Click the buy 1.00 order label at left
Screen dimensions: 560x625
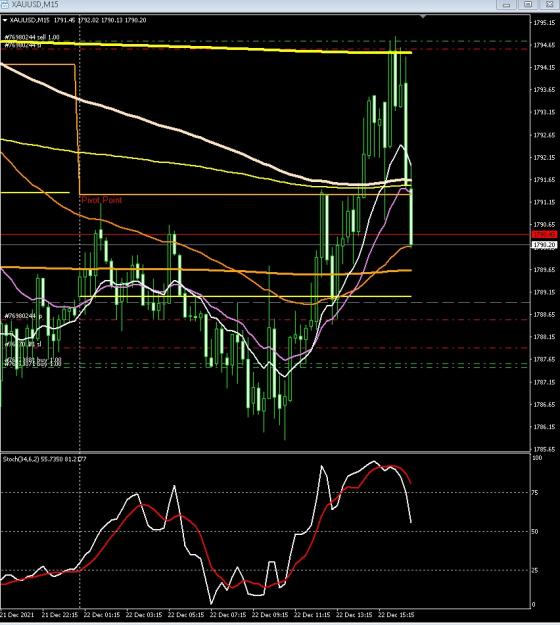coord(33,362)
